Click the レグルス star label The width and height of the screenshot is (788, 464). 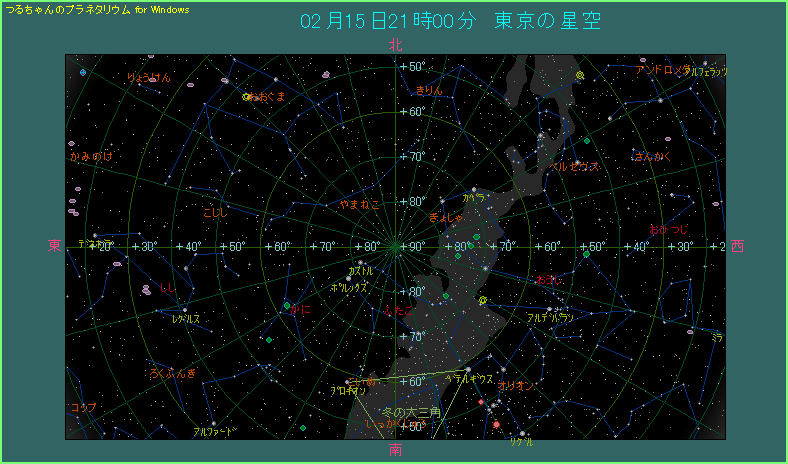(186, 319)
